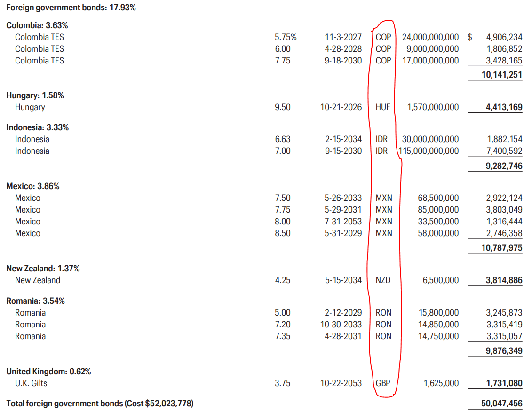Click the first Colombia TES row
The width and height of the screenshot is (532, 412).
tap(40, 37)
